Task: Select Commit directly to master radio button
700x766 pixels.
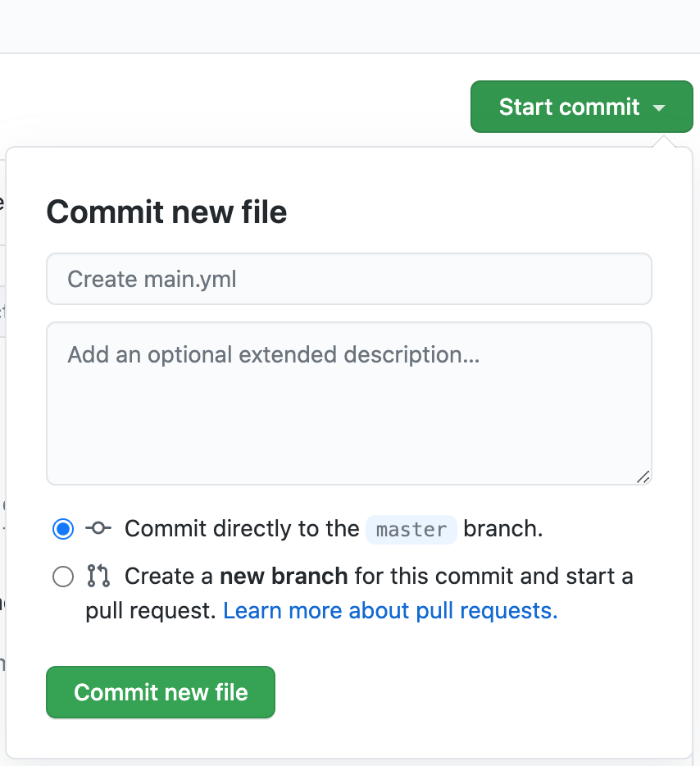Action: click(x=63, y=529)
